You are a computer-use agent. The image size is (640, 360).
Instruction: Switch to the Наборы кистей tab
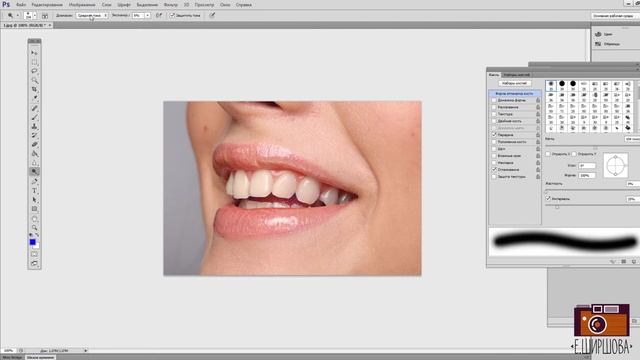pyautogui.click(x=516, y=75)
